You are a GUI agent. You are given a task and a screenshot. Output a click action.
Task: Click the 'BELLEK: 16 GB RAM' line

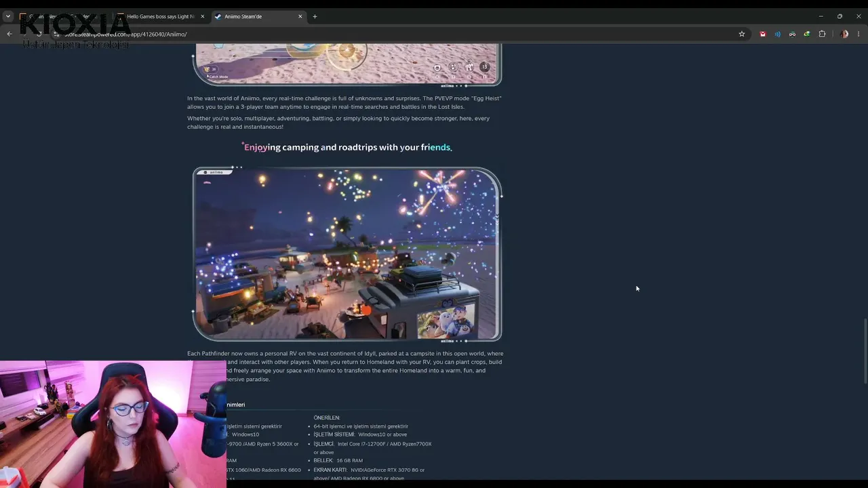click(x=338, y=461)
